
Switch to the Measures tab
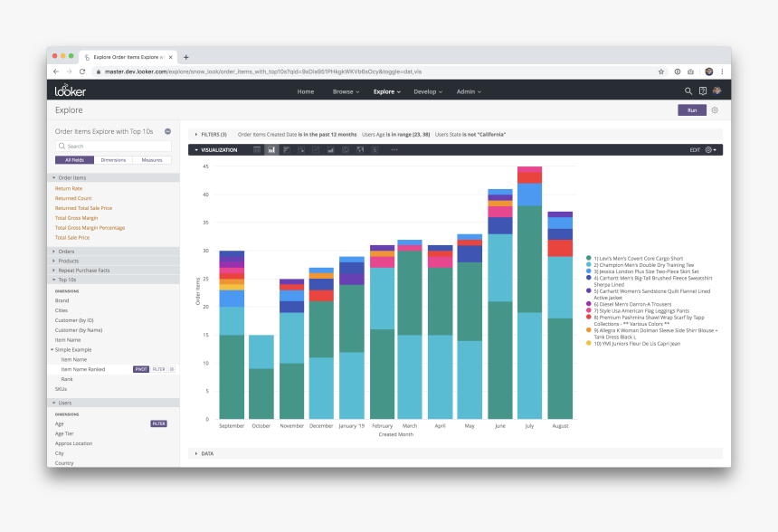pos(152,160)
